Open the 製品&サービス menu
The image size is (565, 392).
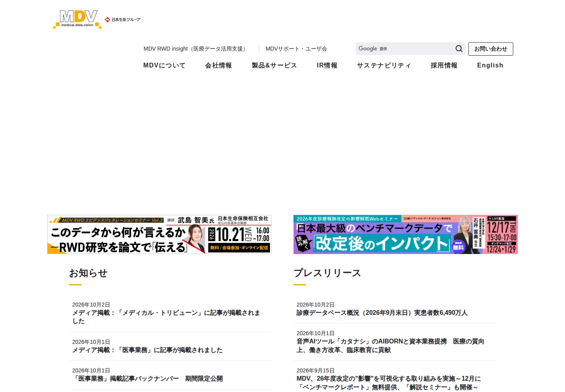274,65
